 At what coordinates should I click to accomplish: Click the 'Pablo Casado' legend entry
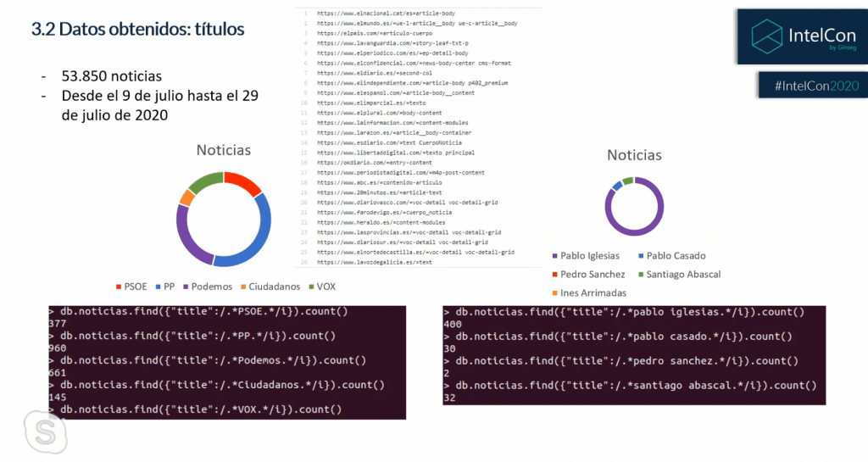(x=672, y=256)
